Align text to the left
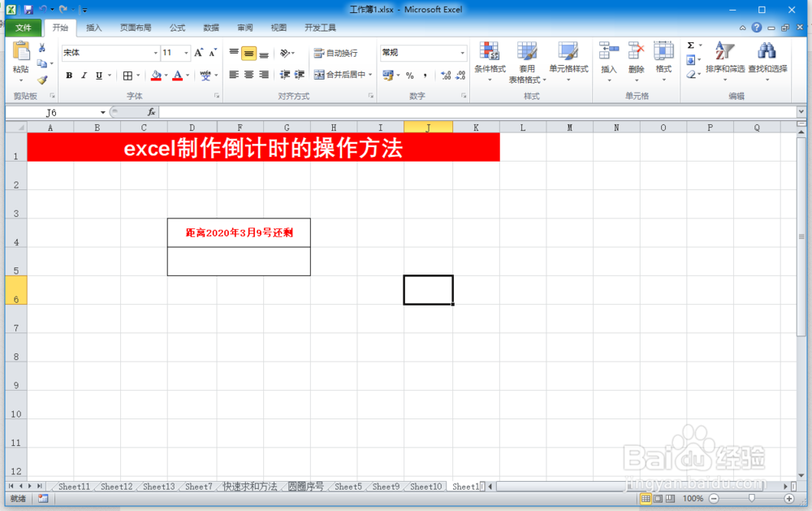Screen dimensions: 812x511 [234, 75]
